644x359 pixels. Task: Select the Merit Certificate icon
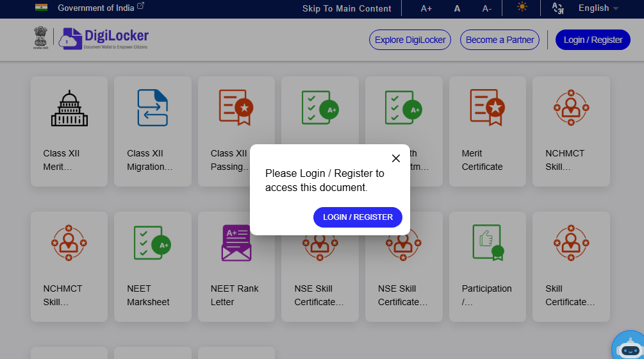487,108
